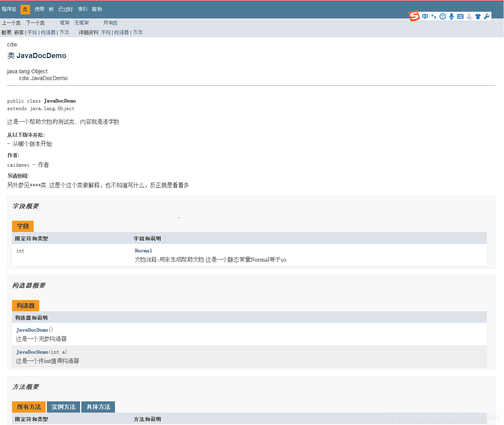This screenshot has width=504, height=425.
Task: Open the JavaDocDemo() no-arg constructor link
Action: (32, 330)
